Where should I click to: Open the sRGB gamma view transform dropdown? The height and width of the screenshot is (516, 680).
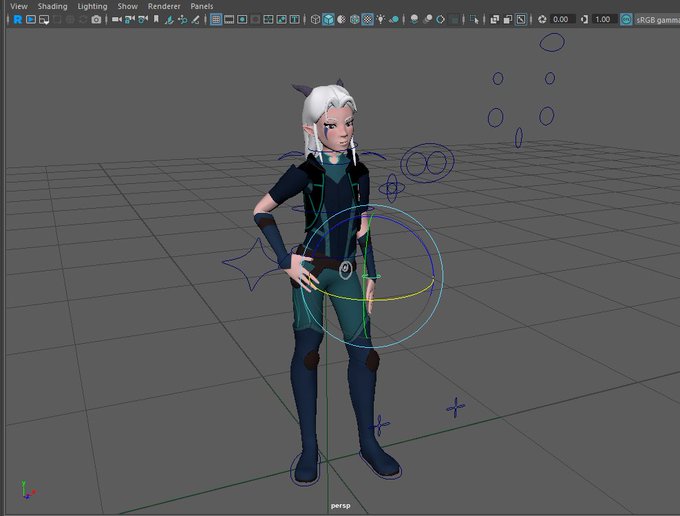click(657, 20)
